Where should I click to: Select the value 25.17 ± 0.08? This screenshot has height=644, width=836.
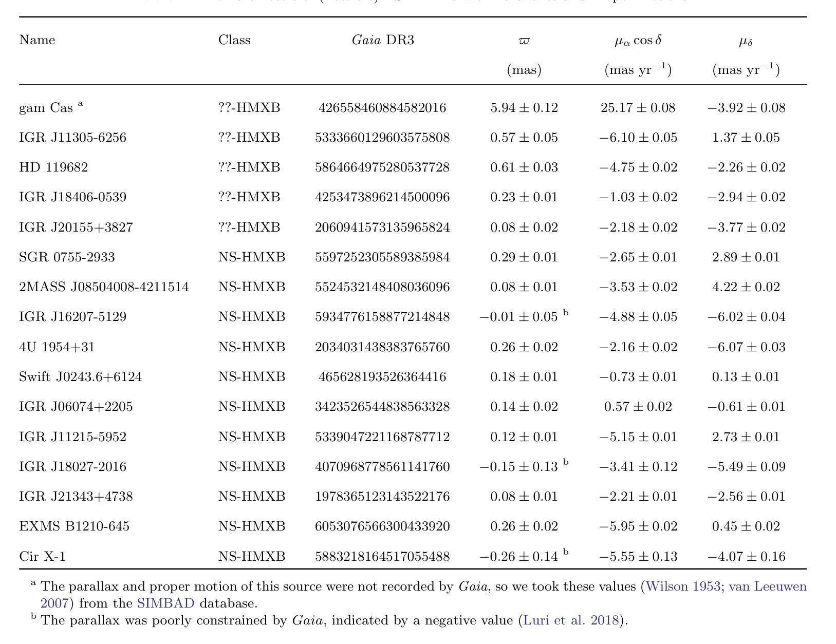click(x=638, y=108)
